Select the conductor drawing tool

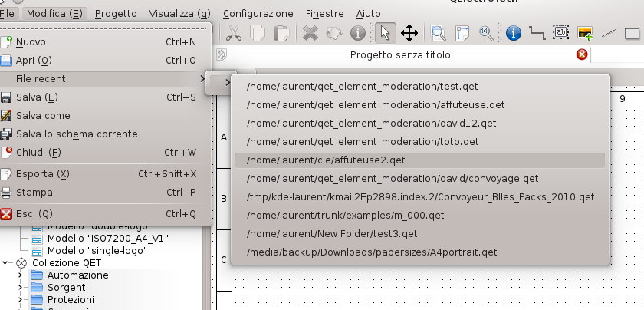point(537,33)
